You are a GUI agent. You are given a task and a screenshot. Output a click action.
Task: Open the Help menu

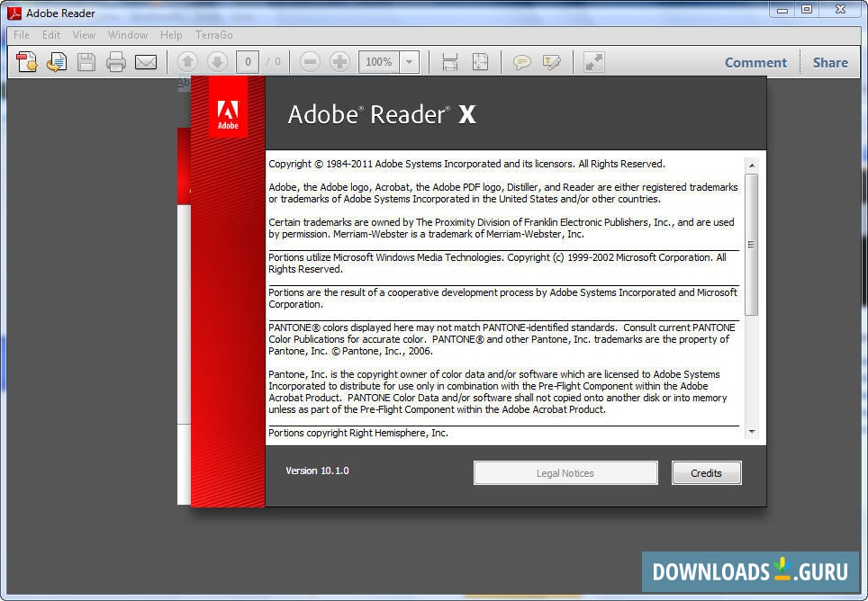171,35
